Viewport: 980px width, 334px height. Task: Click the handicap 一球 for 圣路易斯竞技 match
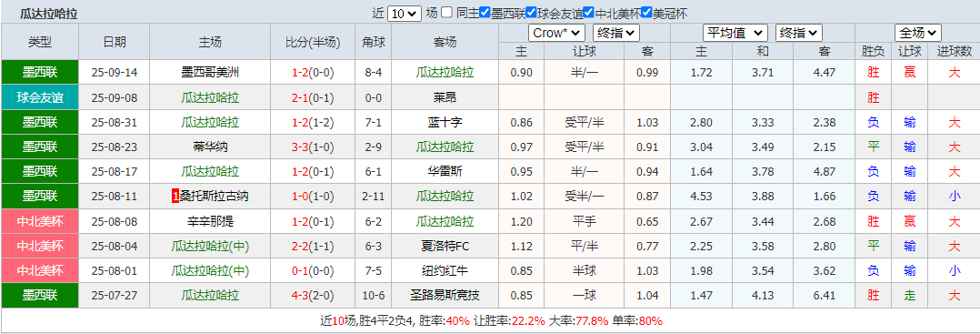(584, 295)
